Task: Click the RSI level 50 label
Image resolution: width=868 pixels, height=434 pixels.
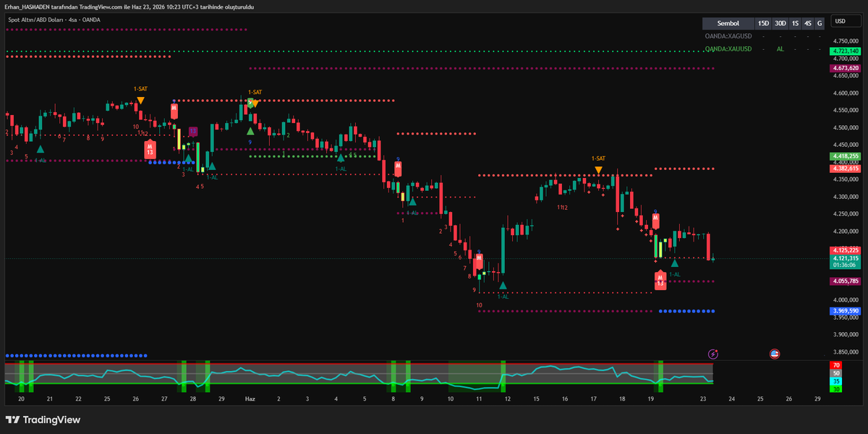Action: pos(836,373)
